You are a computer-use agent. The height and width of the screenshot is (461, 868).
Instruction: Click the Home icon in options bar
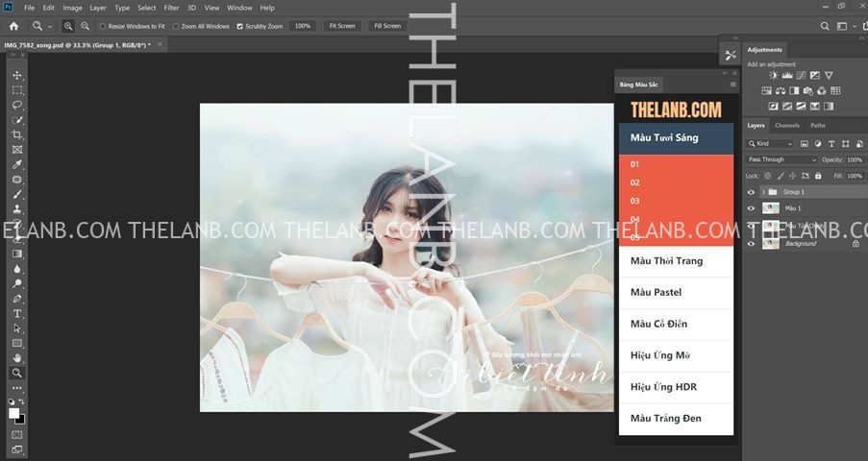point(13,26)
